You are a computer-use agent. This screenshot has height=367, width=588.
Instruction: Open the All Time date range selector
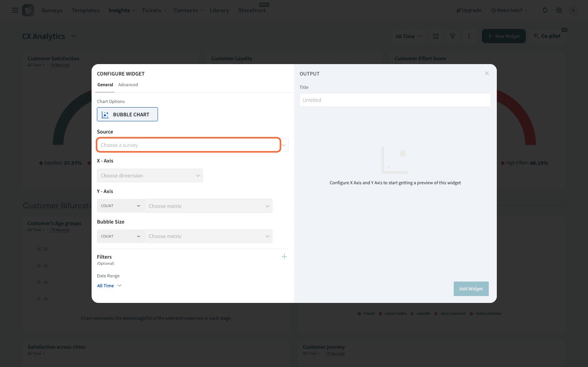coord(109,286)
